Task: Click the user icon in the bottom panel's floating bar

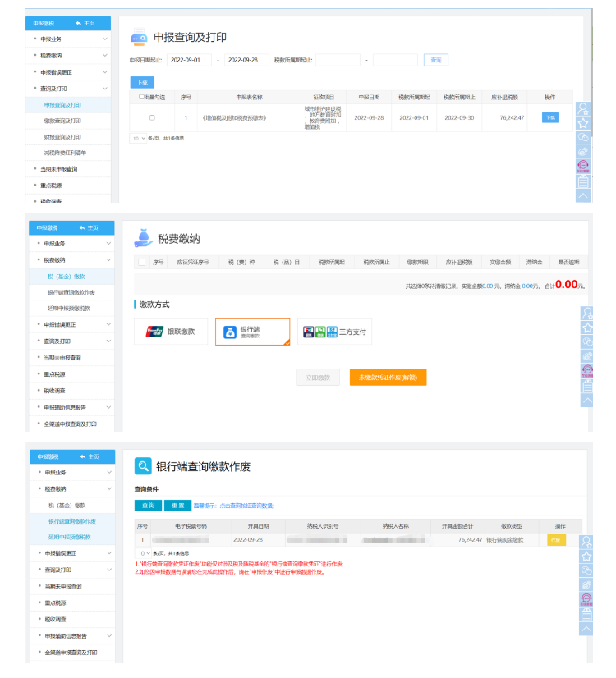Action: (x=586, y=542)
